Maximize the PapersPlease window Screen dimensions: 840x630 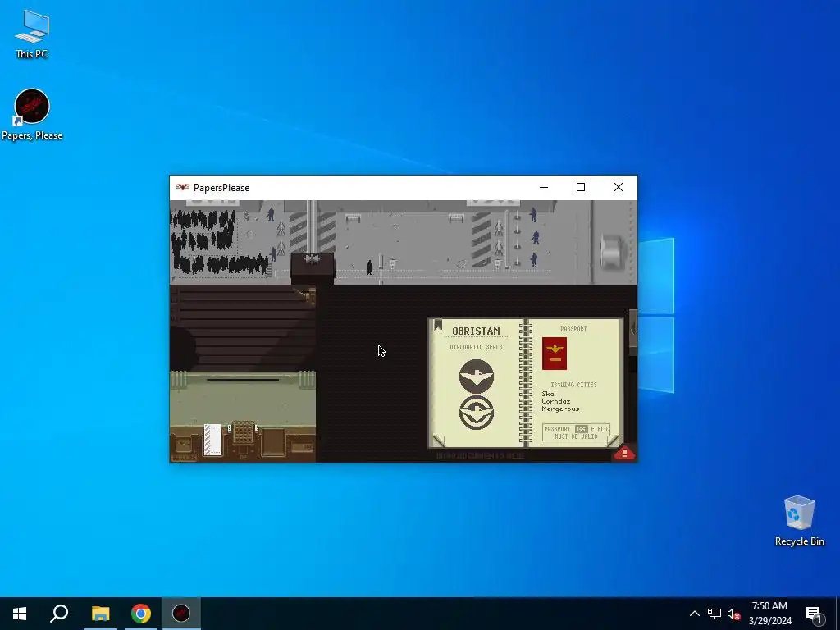pyautogui.click(x=581, y=188)
